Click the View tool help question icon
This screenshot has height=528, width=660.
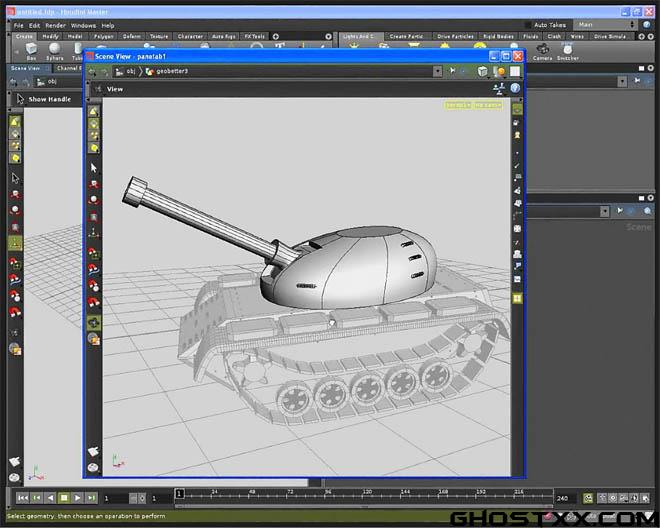[x=516, y=88]
